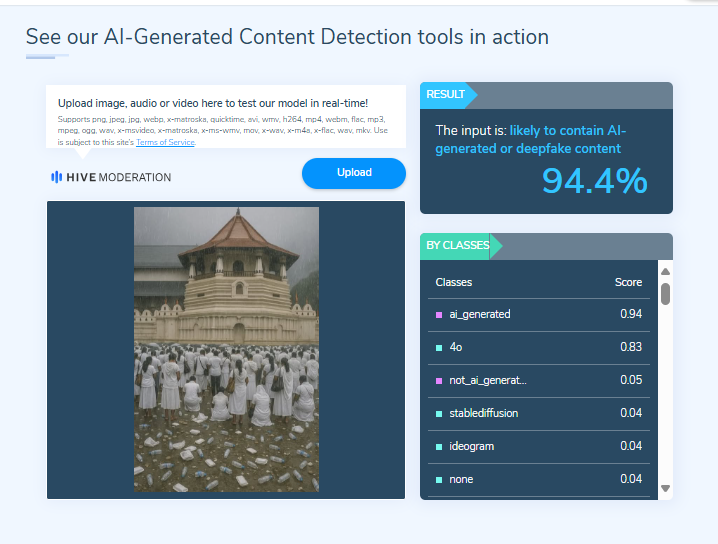The width and height of the screenshot is (718, 544).
Task: Click the ai_generated class row
Action: (538, 315)
